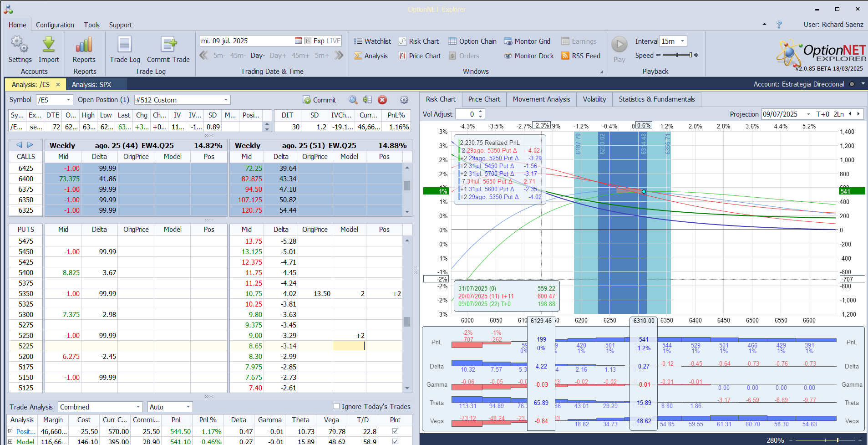Open the Auto dropdown
The width and height of the screenshot is (868, 445).
(188, 407)
